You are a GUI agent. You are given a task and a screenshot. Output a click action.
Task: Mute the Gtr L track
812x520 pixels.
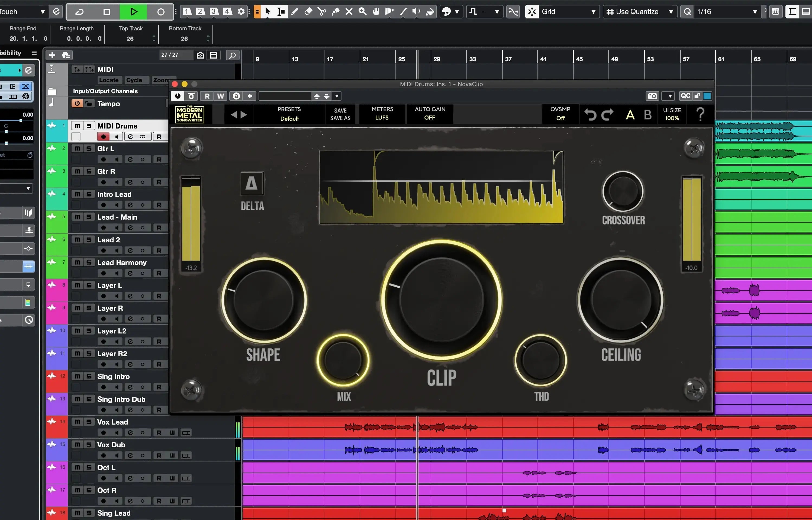click(x=77, y=149)
